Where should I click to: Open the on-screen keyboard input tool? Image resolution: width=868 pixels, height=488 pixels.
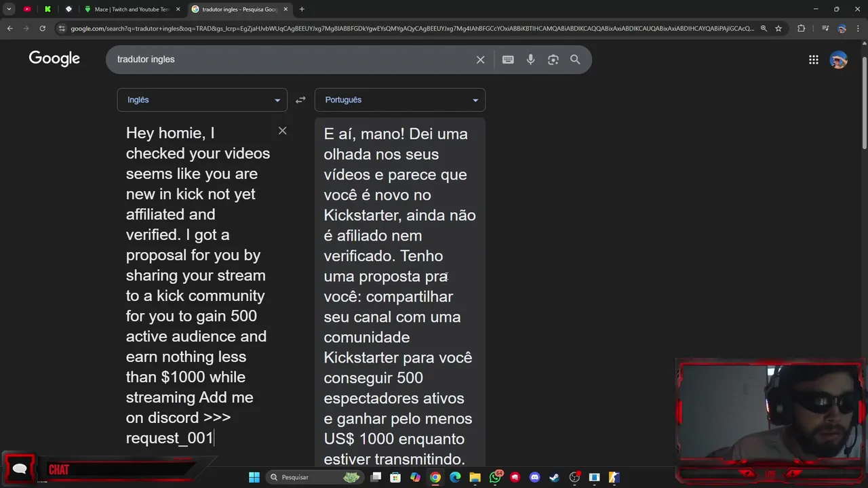[508, 60]
